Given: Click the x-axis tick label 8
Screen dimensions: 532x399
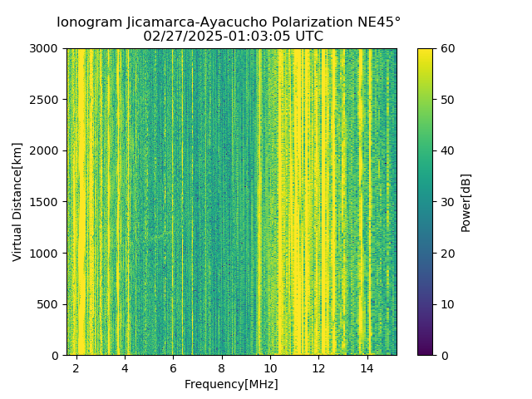Looking at the screenshot, I should coord(222,368).
